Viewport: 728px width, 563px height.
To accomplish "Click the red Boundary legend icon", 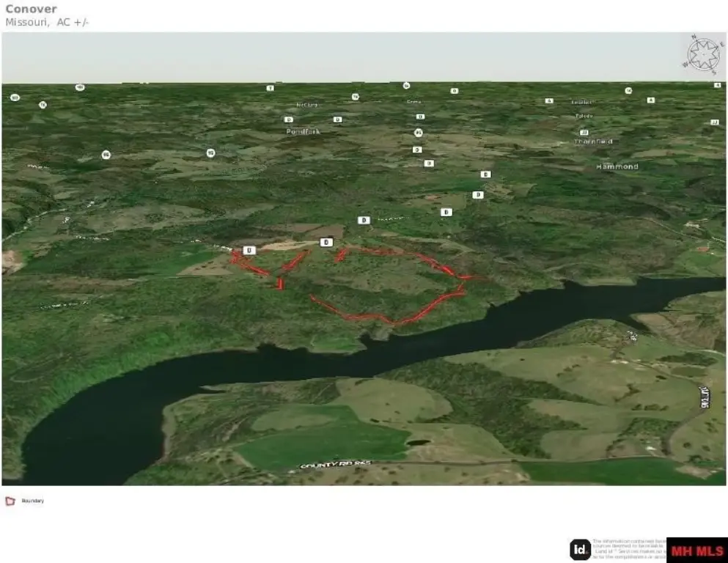I will [10, 501].
